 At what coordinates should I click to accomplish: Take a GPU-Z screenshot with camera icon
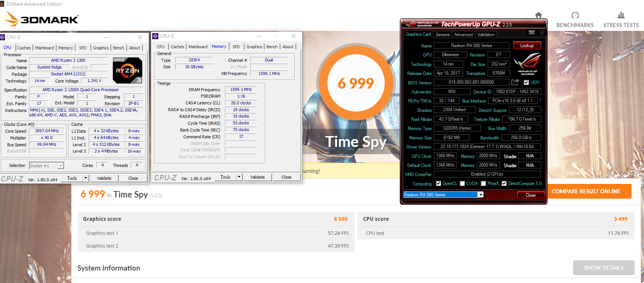pyautogui.click(x=531, y=33)
